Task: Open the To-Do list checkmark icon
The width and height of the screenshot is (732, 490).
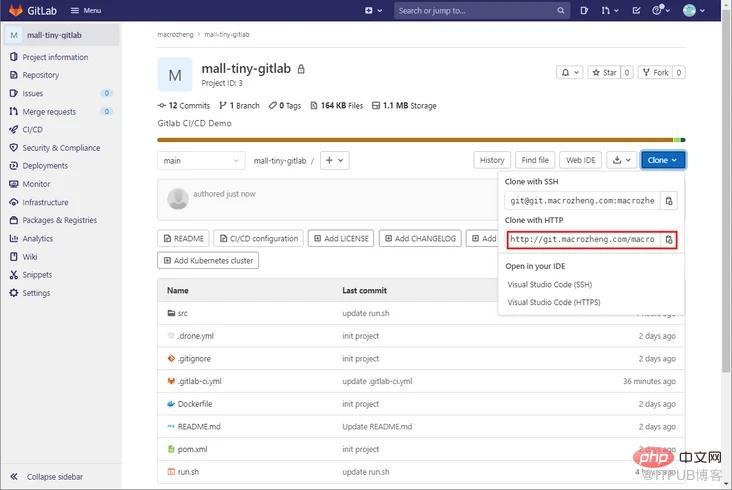Action: click(x=636, y=10)
